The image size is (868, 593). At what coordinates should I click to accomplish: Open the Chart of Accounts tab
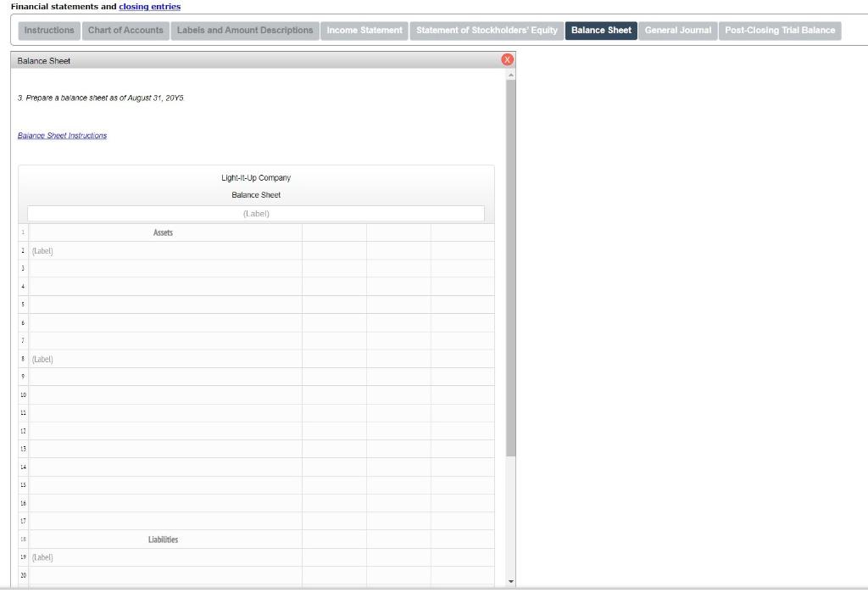124,30
